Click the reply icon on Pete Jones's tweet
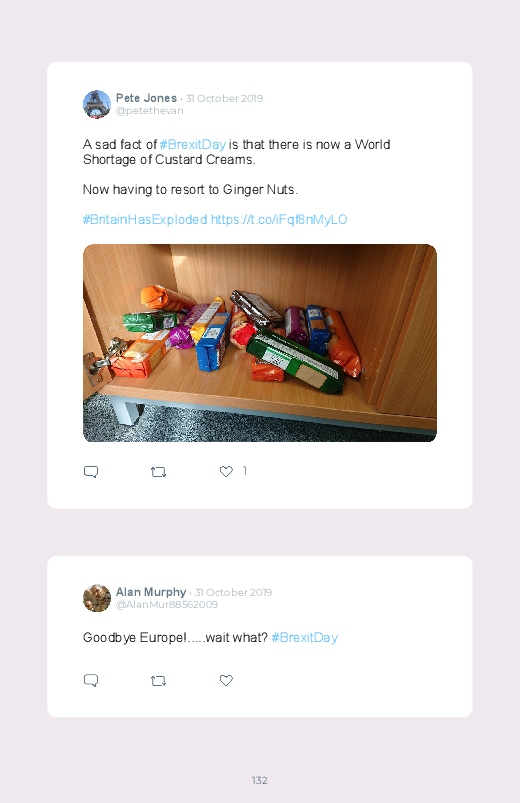 click(x=91, y=472)
